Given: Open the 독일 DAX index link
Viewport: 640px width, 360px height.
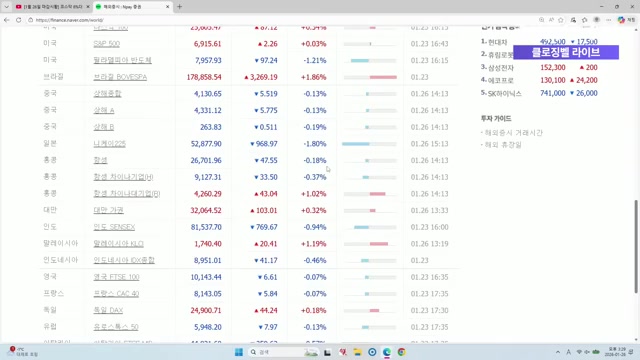Looking at the screenshot, I should pyautogui.click(x=108, y=310).
